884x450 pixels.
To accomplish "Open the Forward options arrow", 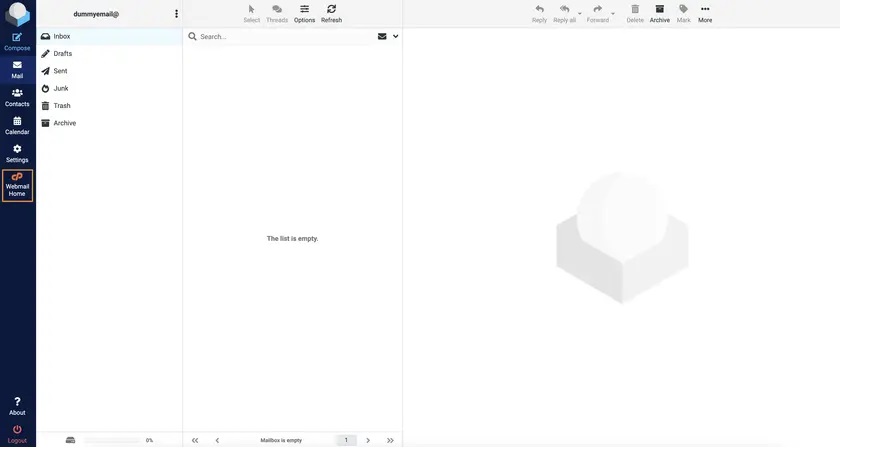I will pos(613,14).
